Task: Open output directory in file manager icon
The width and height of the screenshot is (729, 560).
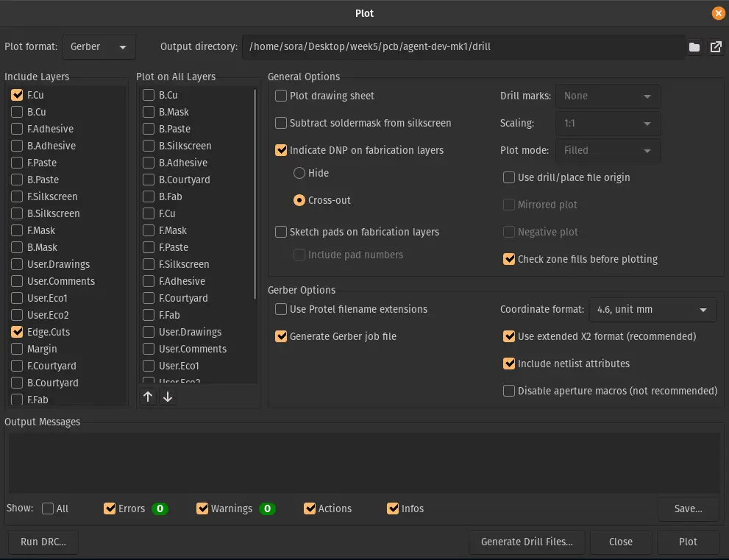Action: [x=716, y=47]
